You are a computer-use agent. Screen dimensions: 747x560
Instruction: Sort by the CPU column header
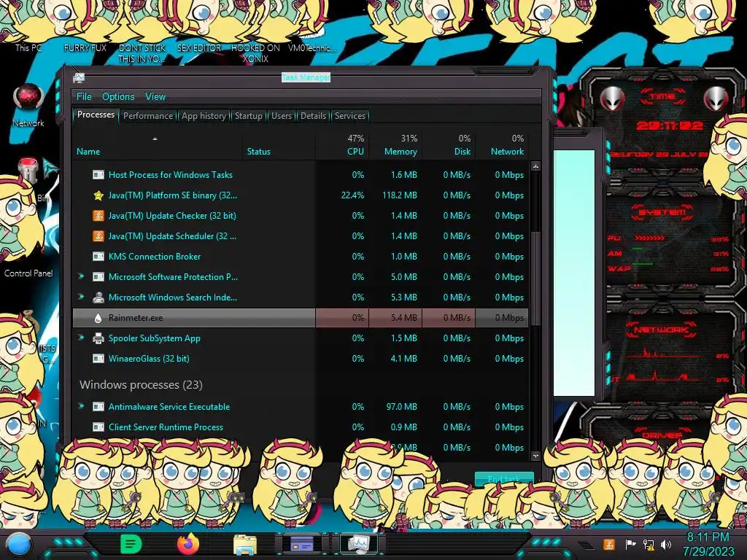[342, 146]
